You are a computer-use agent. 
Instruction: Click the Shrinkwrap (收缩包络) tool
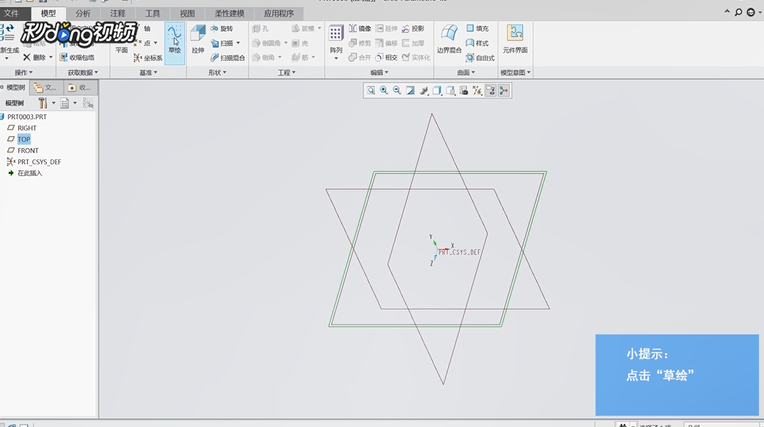click(76, 58)
